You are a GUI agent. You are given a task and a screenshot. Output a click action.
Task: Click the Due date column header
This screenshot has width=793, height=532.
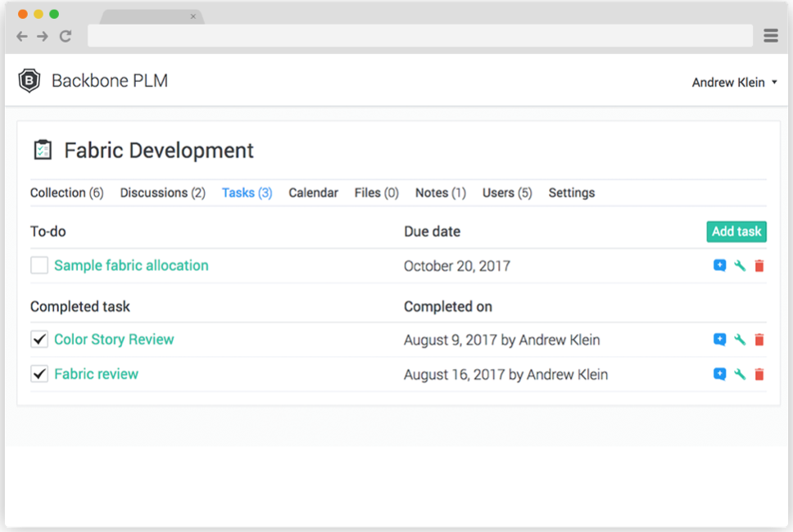[432, 232]
